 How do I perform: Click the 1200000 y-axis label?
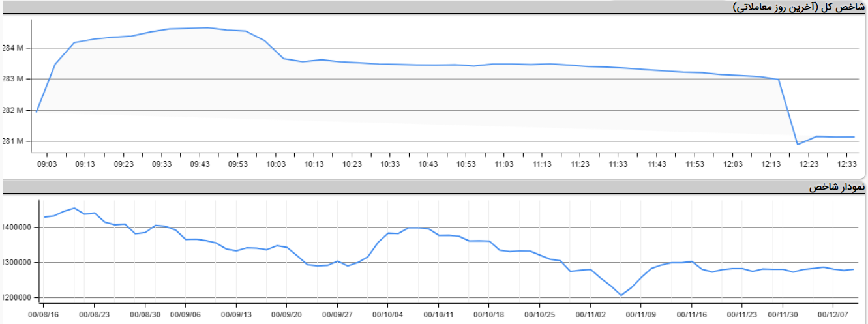(x=21, y=297)
